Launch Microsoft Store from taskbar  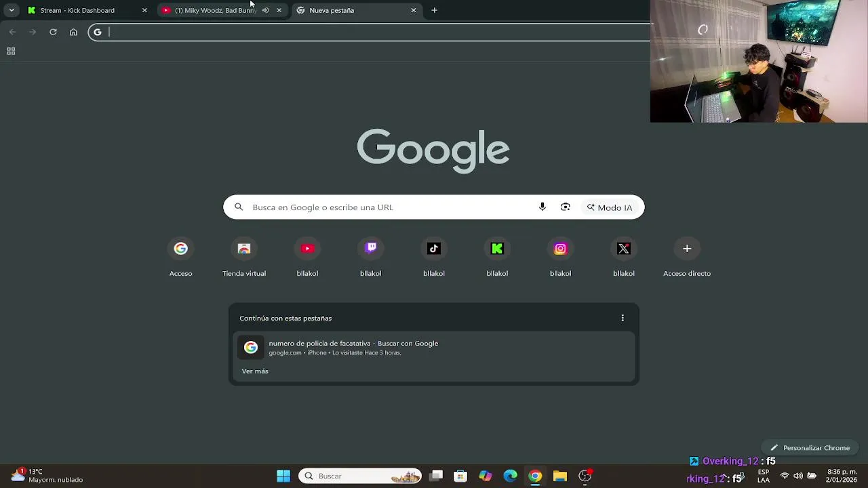coord(460,476)
